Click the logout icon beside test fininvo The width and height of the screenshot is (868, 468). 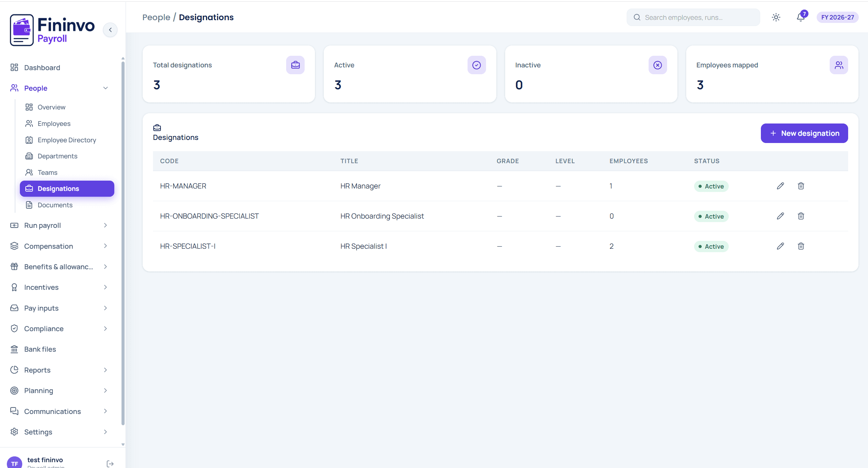[110, 464]
